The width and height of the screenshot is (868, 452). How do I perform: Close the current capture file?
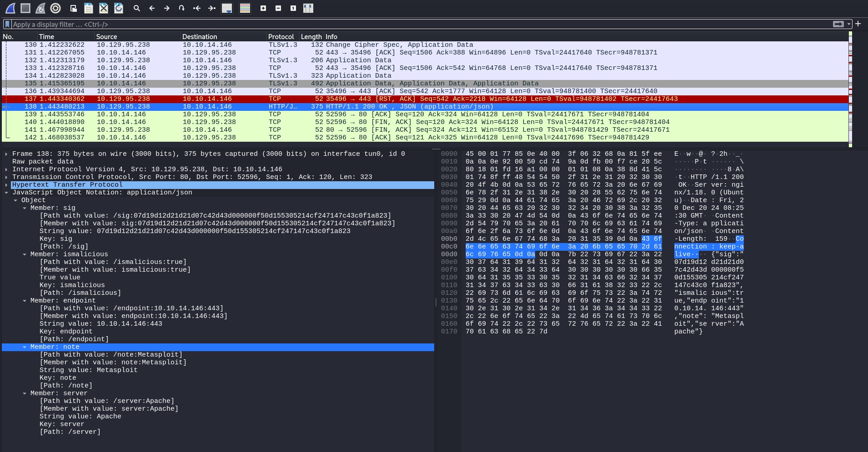[x=104, y=8]
